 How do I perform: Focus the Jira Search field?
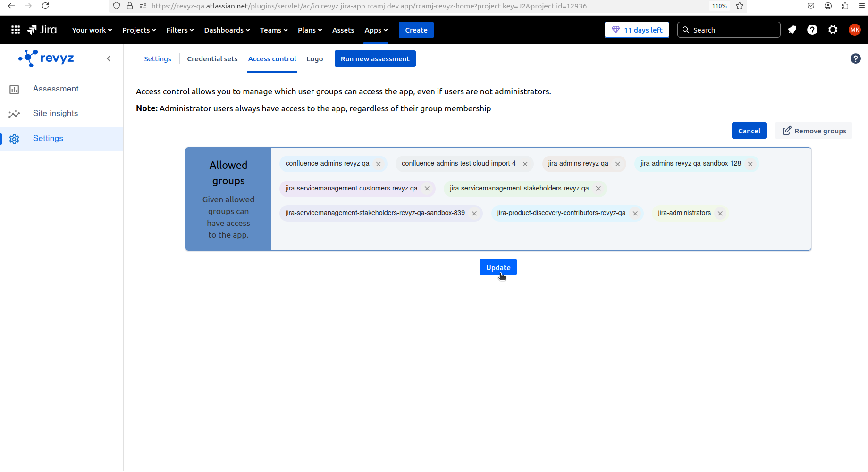click(729, 30)
